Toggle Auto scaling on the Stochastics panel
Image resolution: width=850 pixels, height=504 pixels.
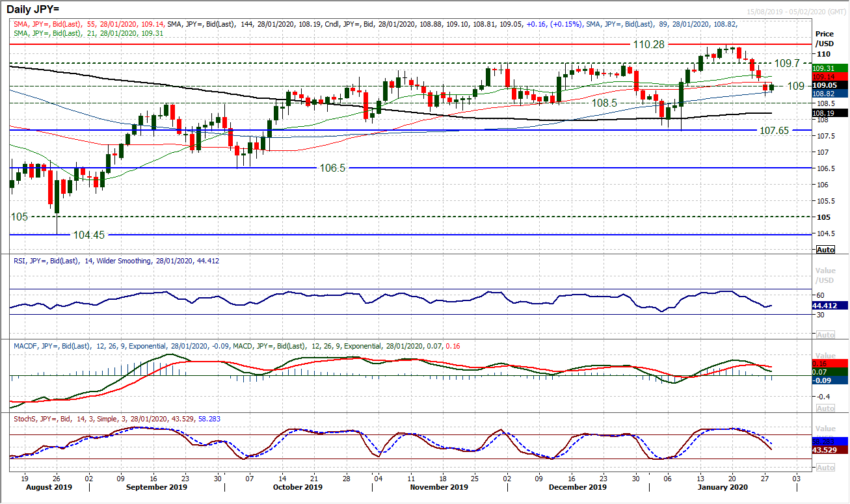click(x=825, y=466)
